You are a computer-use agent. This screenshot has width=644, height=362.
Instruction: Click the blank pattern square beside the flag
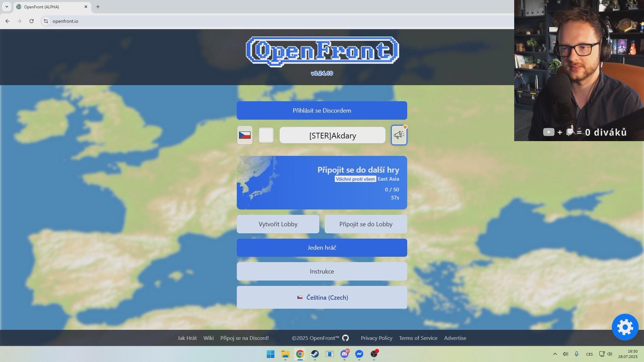tap(266, 135)
